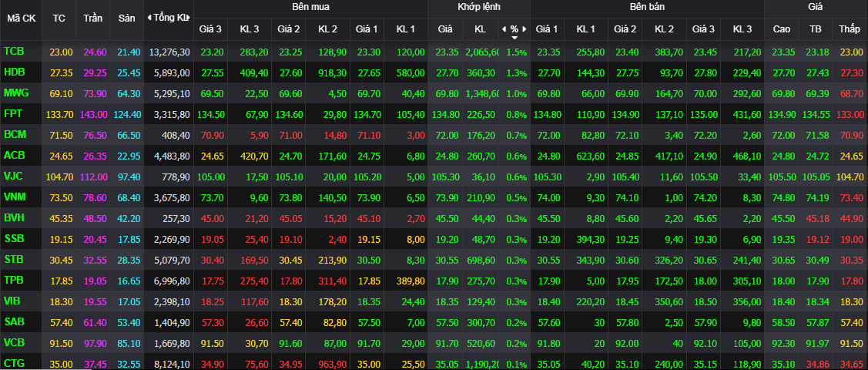Select the SAB ticker row label
The height and width of the screenshot is (370, 868).
[x=13, y=321]
